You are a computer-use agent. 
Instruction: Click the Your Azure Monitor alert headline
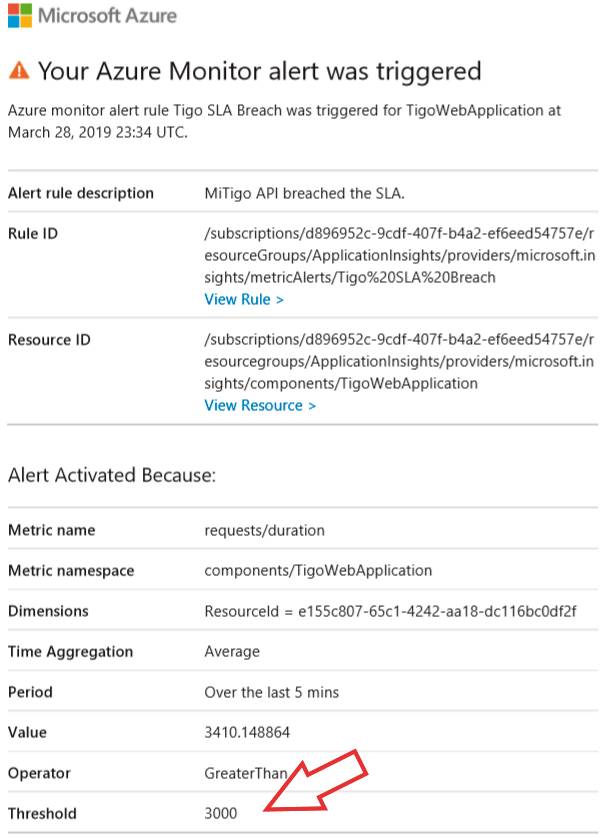[259, 71]
